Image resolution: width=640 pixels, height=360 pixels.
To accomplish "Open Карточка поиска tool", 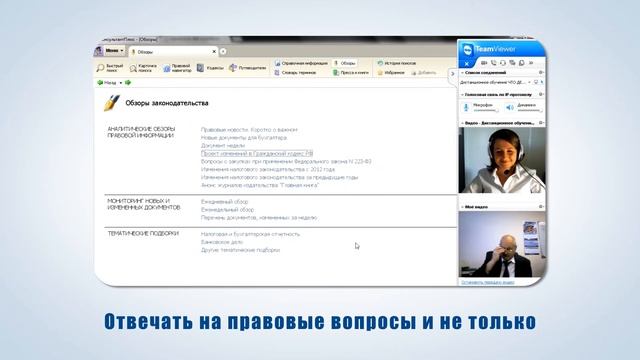I will 143,68.
